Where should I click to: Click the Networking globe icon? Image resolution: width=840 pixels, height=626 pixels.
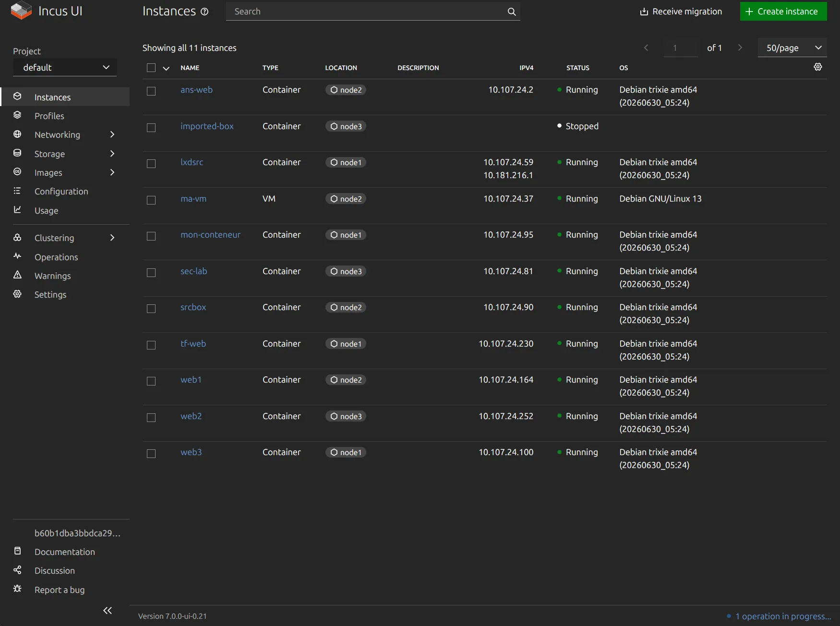[17, 134]
